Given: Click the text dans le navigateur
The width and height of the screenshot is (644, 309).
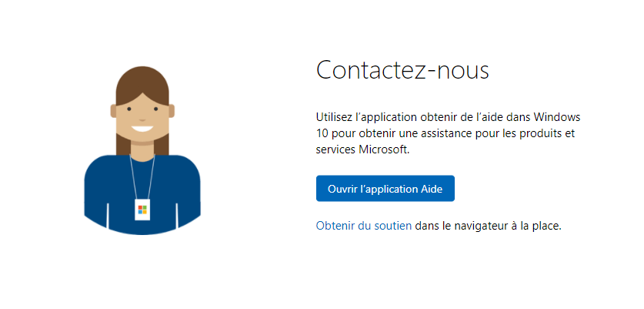Looking at the screenshot, I should click(x=457, y=227).
